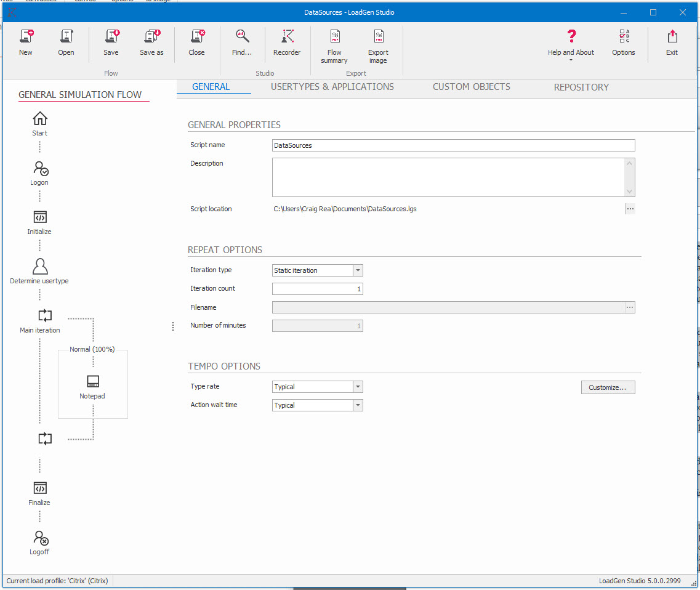700x590 pixels.
Task: Select the Notepad application node
Action: coord(92,387)
